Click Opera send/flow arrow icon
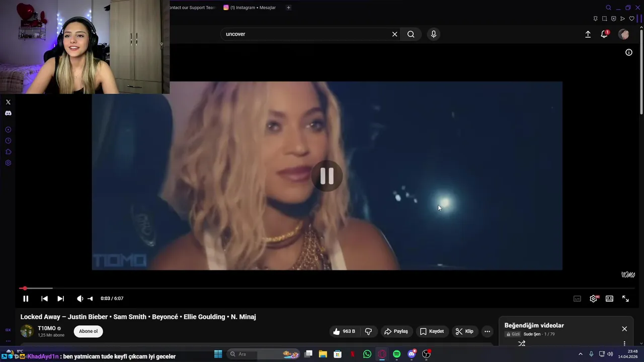 [622, 19]
